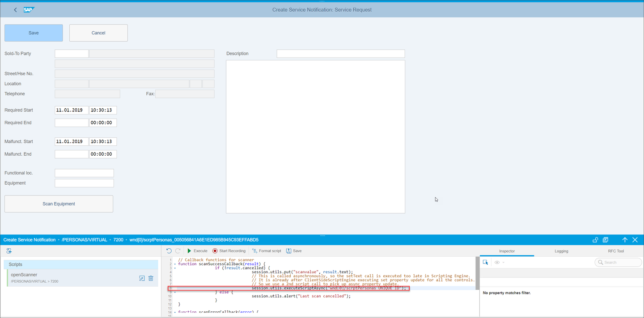Click the Scan Equipment button

pos(59,204)
